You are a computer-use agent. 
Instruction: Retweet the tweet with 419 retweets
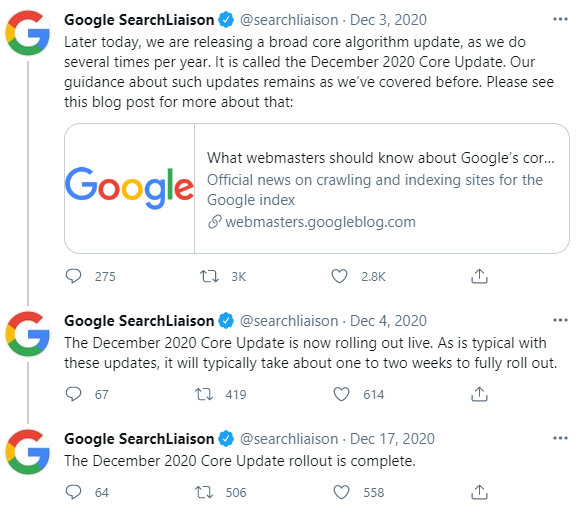[x=204, y=394]
